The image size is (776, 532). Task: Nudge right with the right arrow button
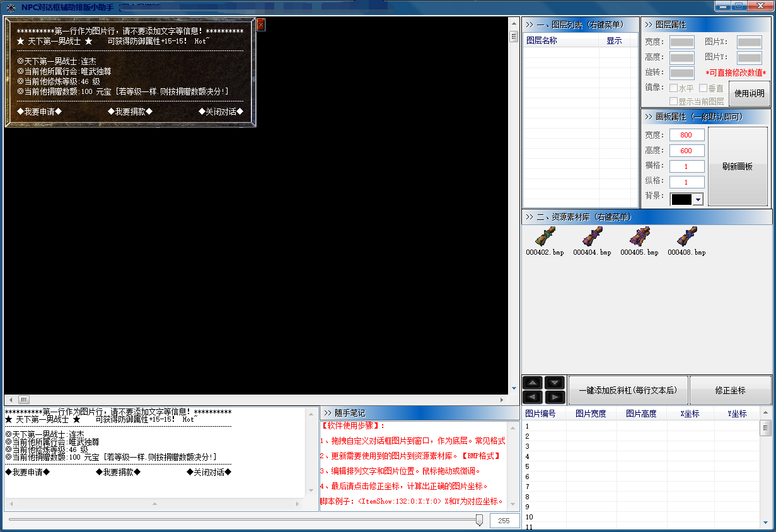(555, 397)
